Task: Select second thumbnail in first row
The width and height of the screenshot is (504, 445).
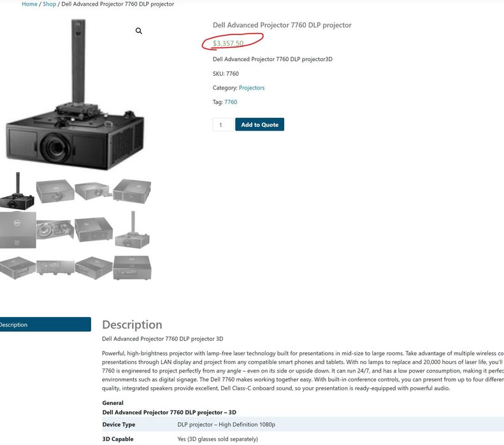Action: click(55, 191)
